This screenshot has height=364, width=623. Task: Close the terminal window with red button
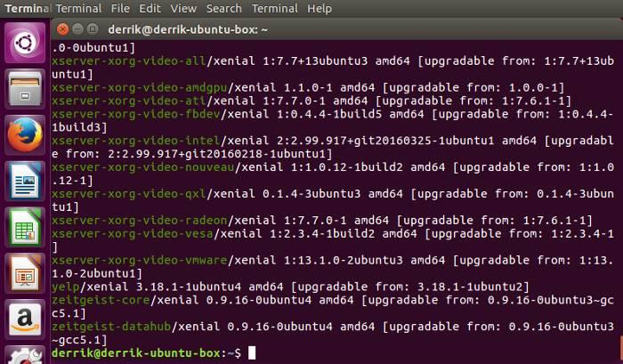coord(62,29)
